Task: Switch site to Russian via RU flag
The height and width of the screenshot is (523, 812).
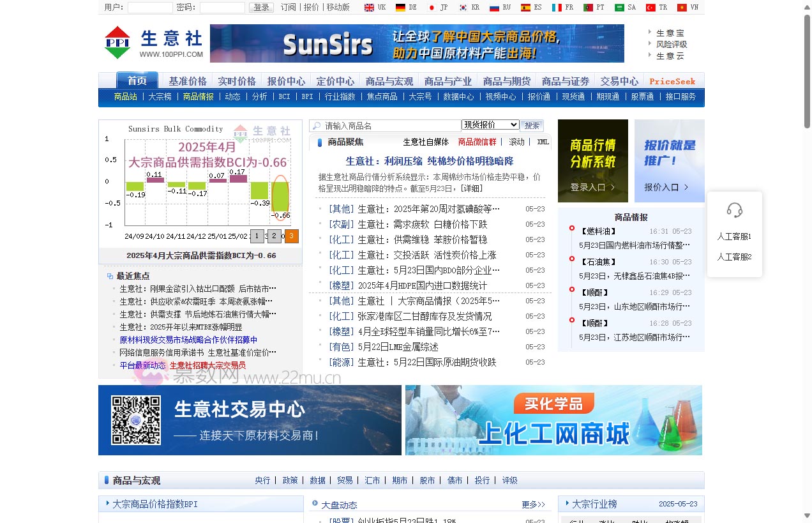Action: click(494, 8)
